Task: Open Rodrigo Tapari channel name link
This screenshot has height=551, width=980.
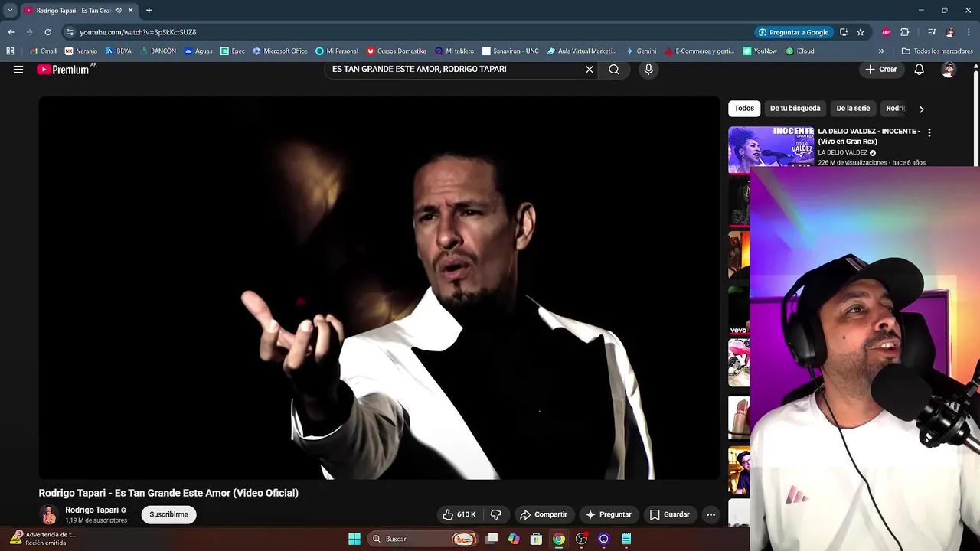Action: [x=92, y=510]
